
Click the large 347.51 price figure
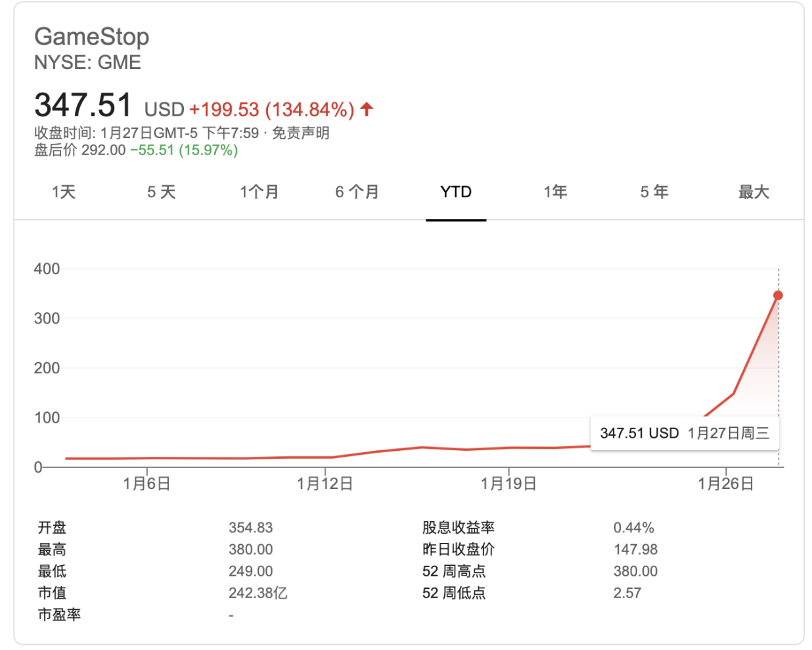point(83,105)
